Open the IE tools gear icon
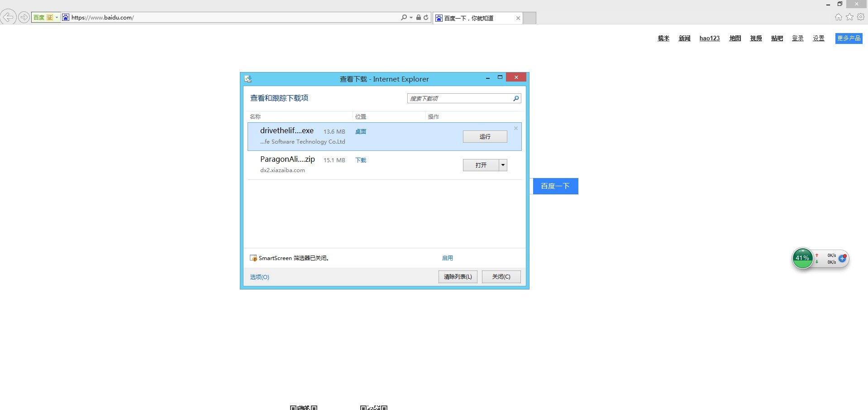Viewport: 868px width, 410px height. (861, 17)
